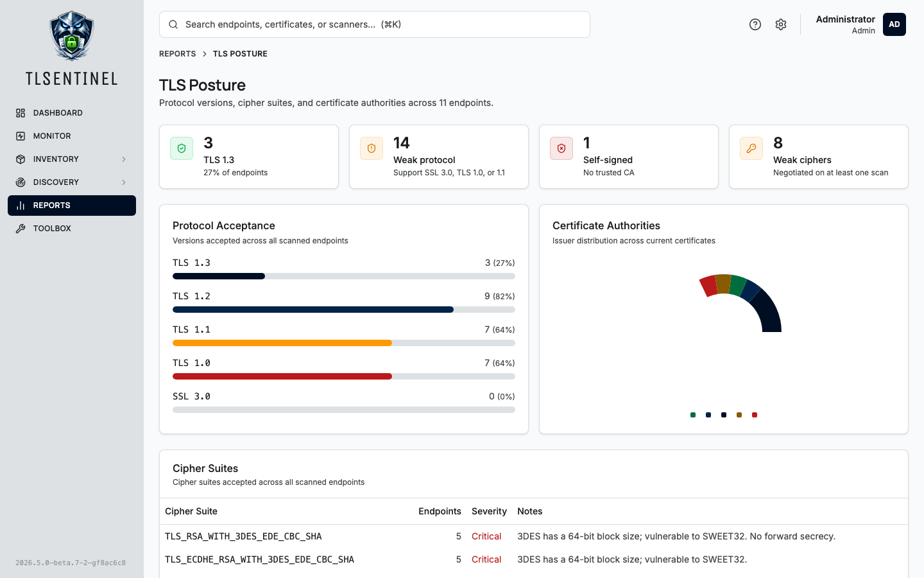Viewport: 924px width, 578px height.
Task: Click the orange TLS 1.1 progress bar
Action: tap(344, 343)
